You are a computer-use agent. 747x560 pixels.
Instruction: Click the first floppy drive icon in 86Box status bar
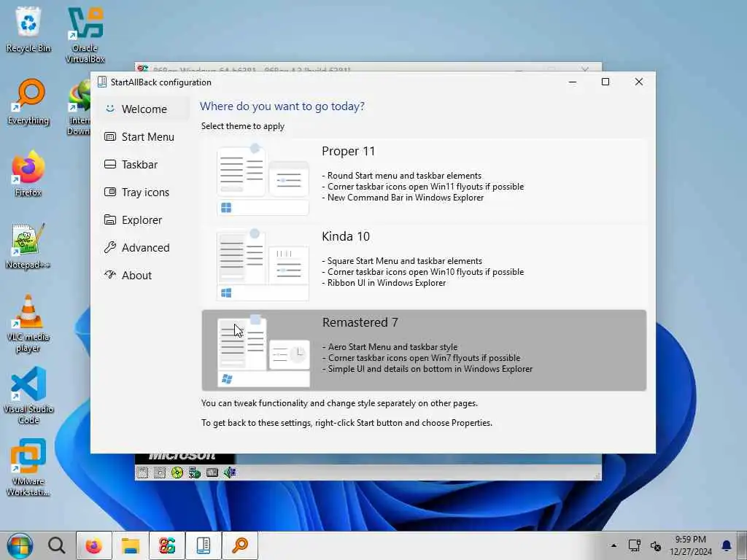142,472
